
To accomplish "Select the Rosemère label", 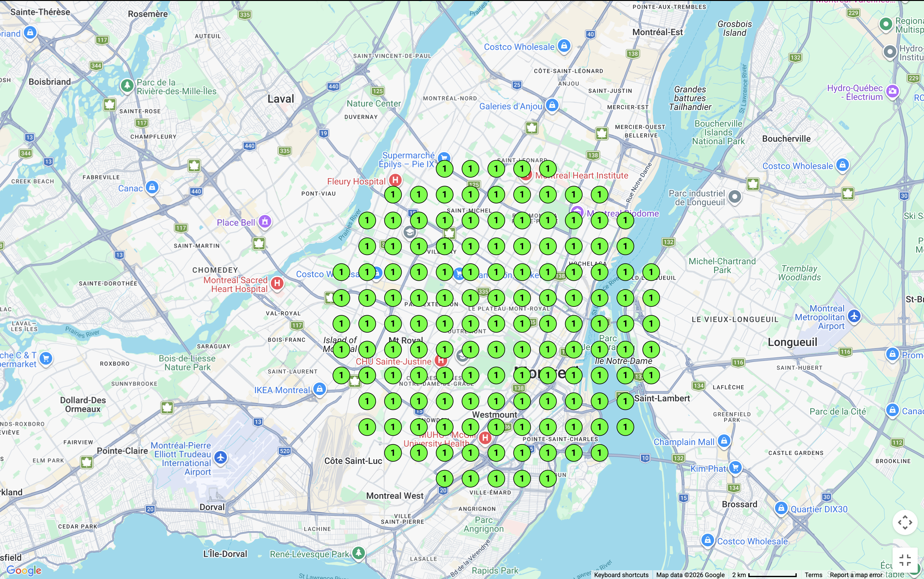I will tap(148, 14).
